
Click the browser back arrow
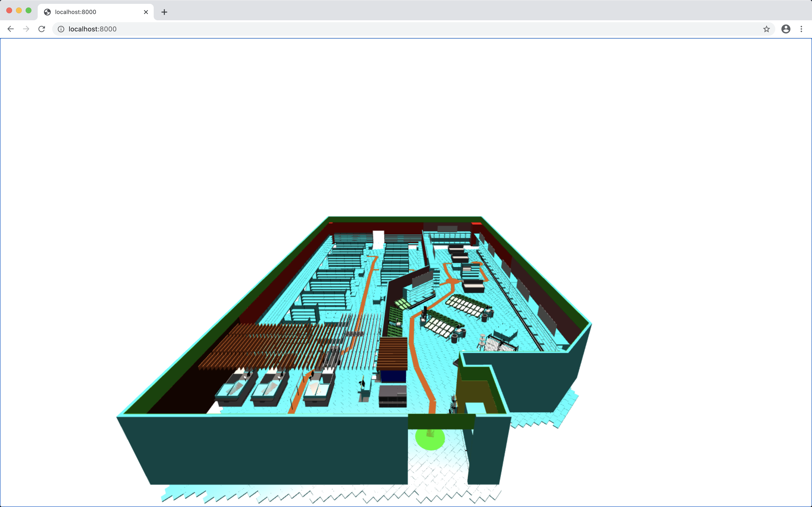click(x=11, y=29)
